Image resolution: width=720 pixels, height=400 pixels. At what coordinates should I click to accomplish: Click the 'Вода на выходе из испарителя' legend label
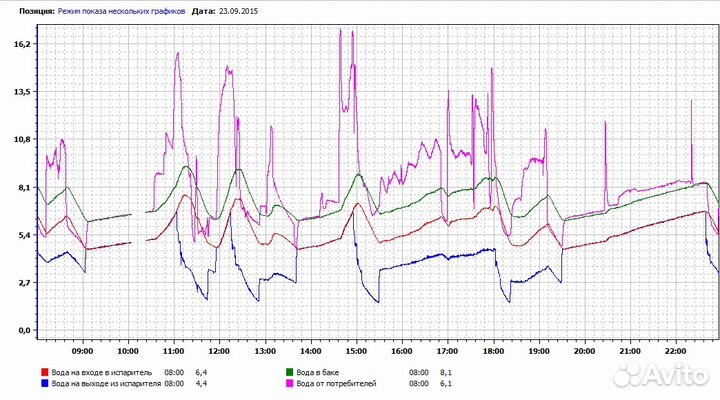click(106, 382)
